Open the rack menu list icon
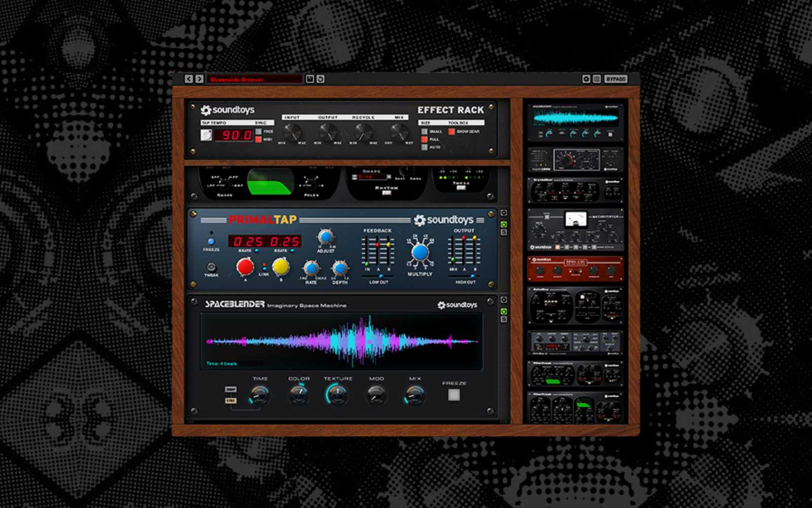Screen dimensions: 812x508 pyautogui.click(x=597, y=79)
